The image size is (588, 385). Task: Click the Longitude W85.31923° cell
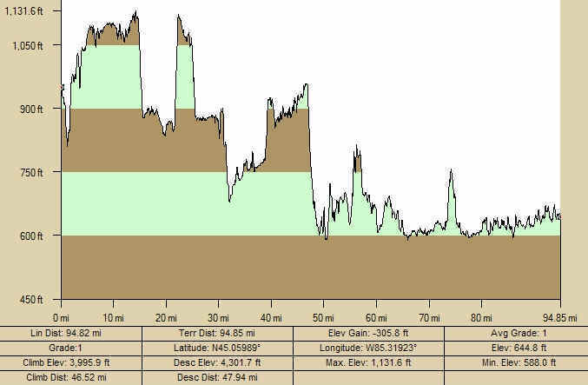(368, 348)
